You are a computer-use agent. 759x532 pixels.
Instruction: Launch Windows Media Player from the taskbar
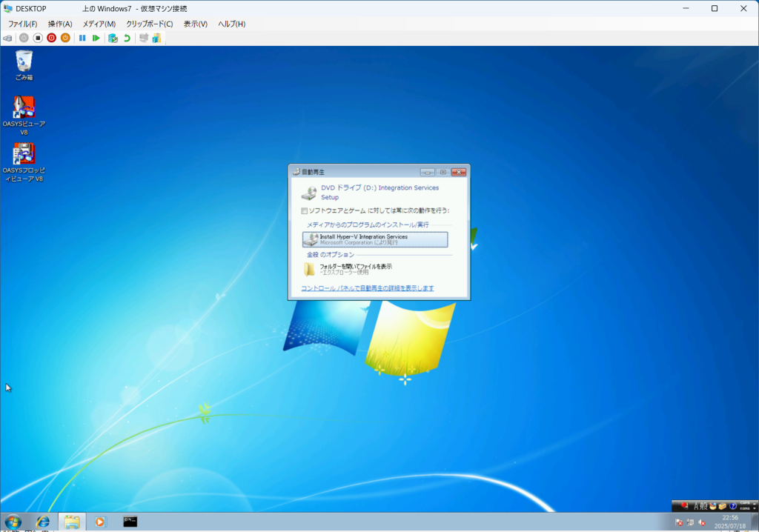tap(100, 522)
